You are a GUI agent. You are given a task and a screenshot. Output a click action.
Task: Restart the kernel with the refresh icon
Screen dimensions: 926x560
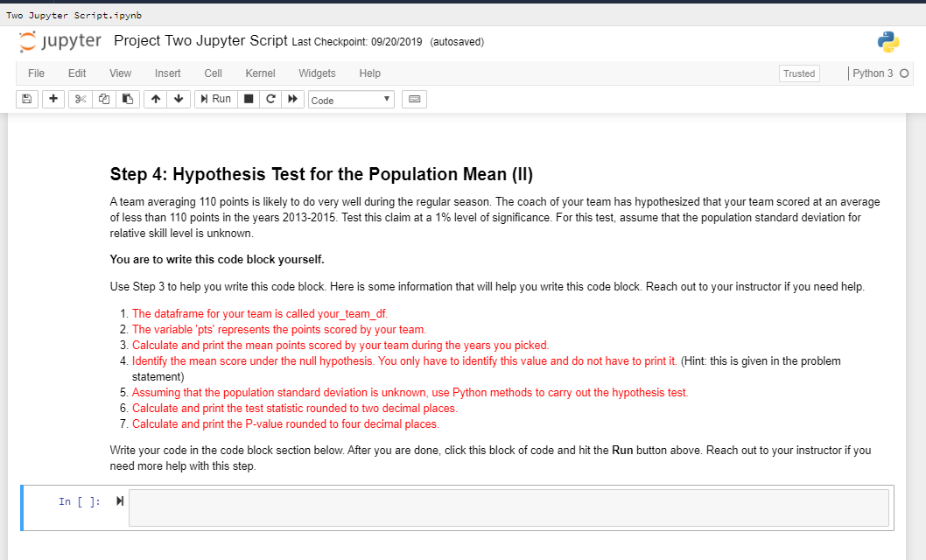(270, 98)
